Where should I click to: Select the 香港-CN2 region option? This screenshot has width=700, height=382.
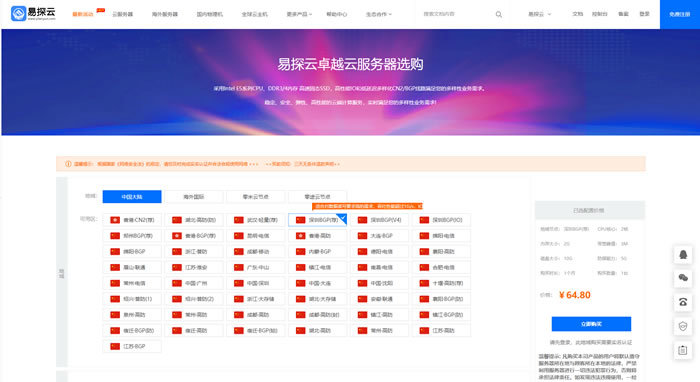click(132, 220)
